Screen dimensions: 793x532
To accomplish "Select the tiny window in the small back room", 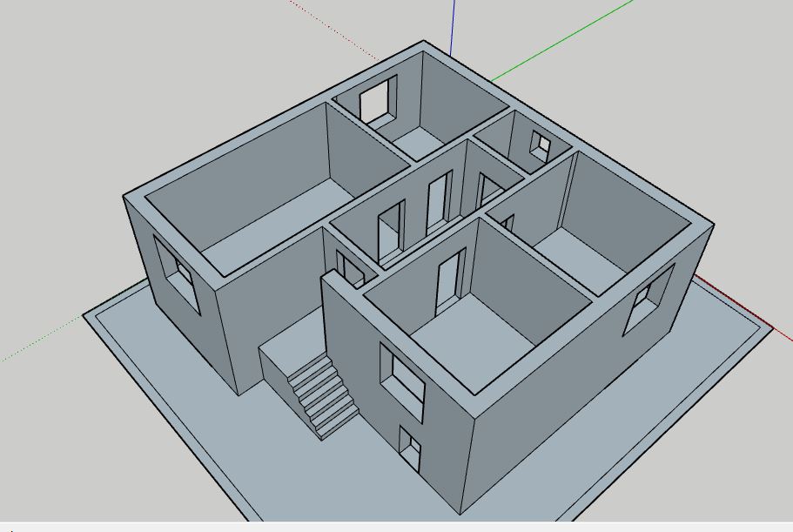I will [541, 146].
